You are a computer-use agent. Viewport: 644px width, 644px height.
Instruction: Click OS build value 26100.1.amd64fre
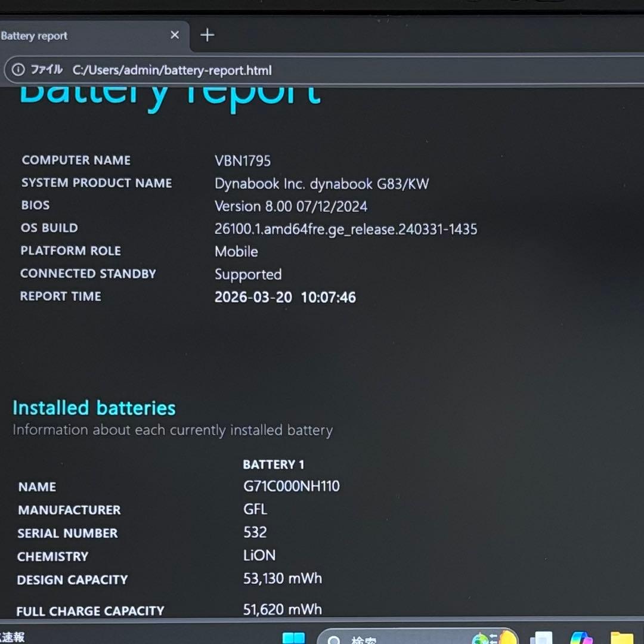click(346, 229)
